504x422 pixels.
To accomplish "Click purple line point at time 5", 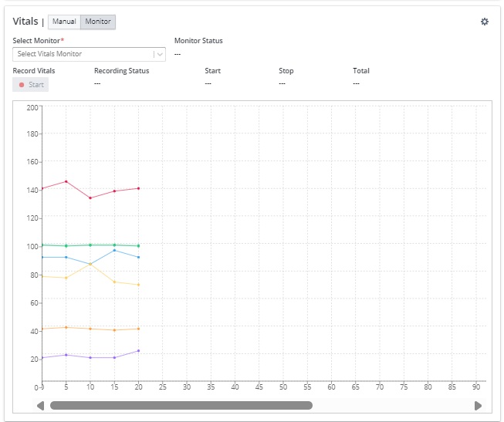I will pos(66,355).
